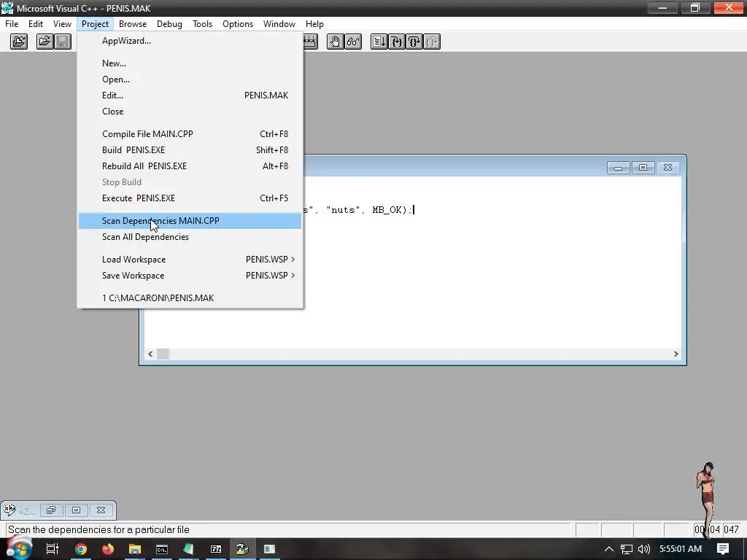Open the Edit menu
747x560 pixels.
(x=36, y=24)
